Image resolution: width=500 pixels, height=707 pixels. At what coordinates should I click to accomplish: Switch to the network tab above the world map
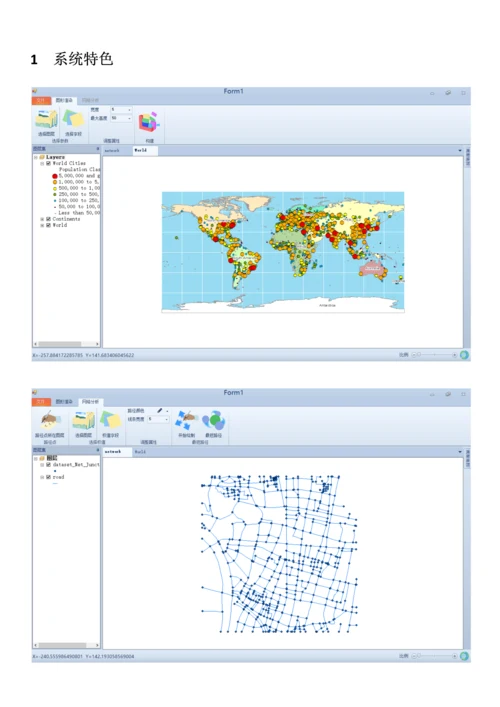coord(112,151)
